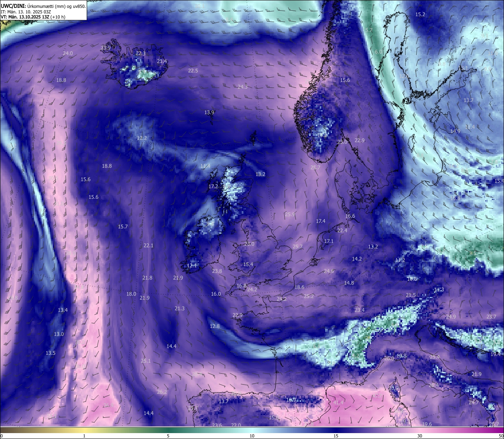Click the 1 label on color scale
The height and width of the screenshot is (439, 504).
click(84, 436)
